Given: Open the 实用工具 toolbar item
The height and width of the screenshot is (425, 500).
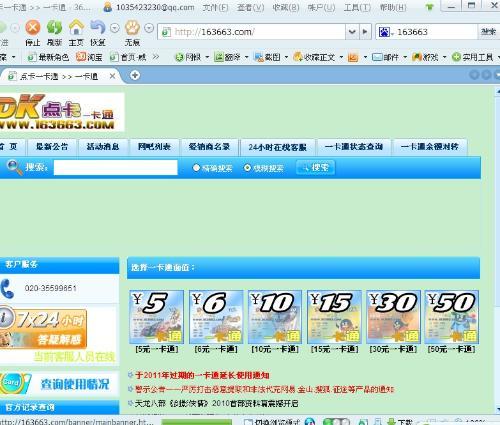Looking at the screenshot, I should [472, 57].
